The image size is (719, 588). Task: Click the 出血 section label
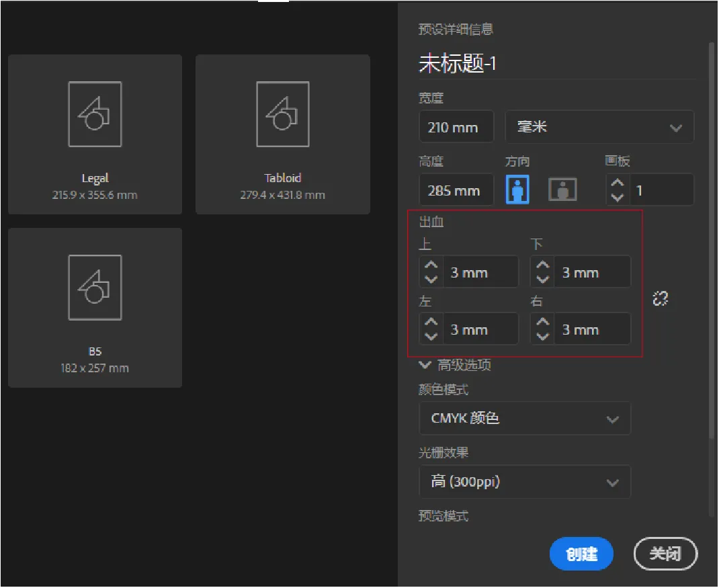click(x=431, y=222)
